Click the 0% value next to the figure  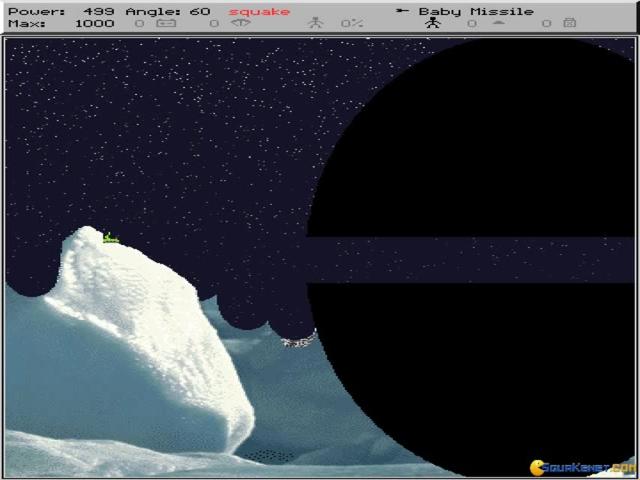point(352,23)
